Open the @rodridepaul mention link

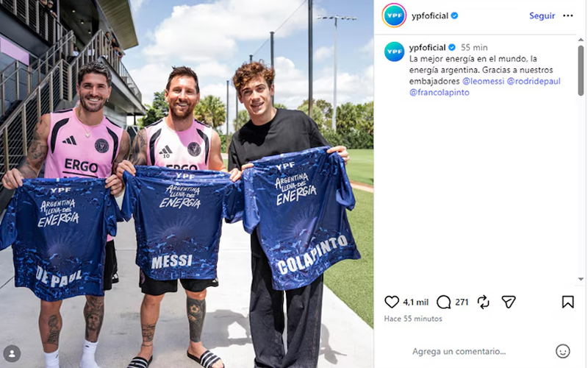(534, 81)
